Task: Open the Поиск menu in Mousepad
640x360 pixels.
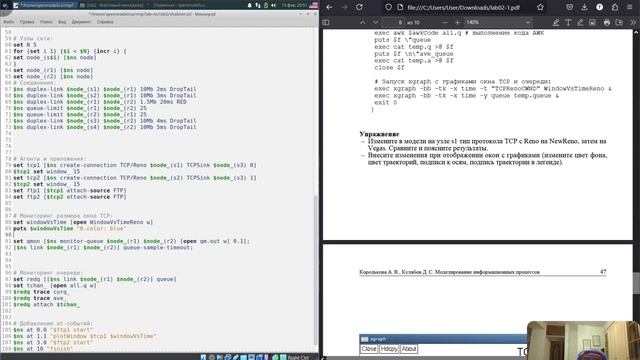Action: (46, 22)
